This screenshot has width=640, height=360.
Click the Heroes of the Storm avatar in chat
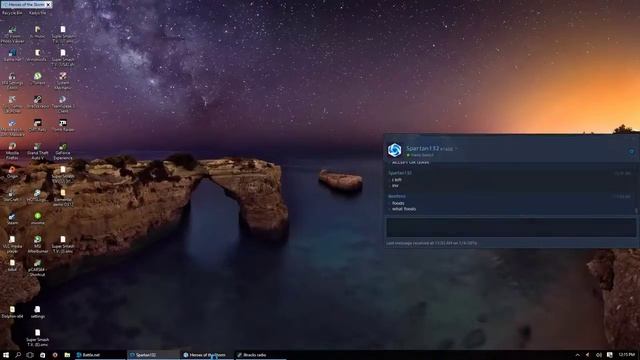[x=394, y=150]
